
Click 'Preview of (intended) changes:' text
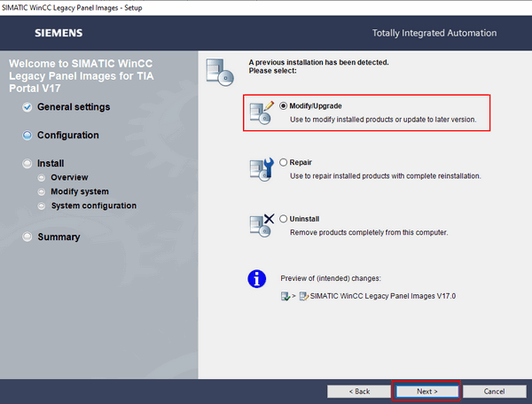point(331,278)
